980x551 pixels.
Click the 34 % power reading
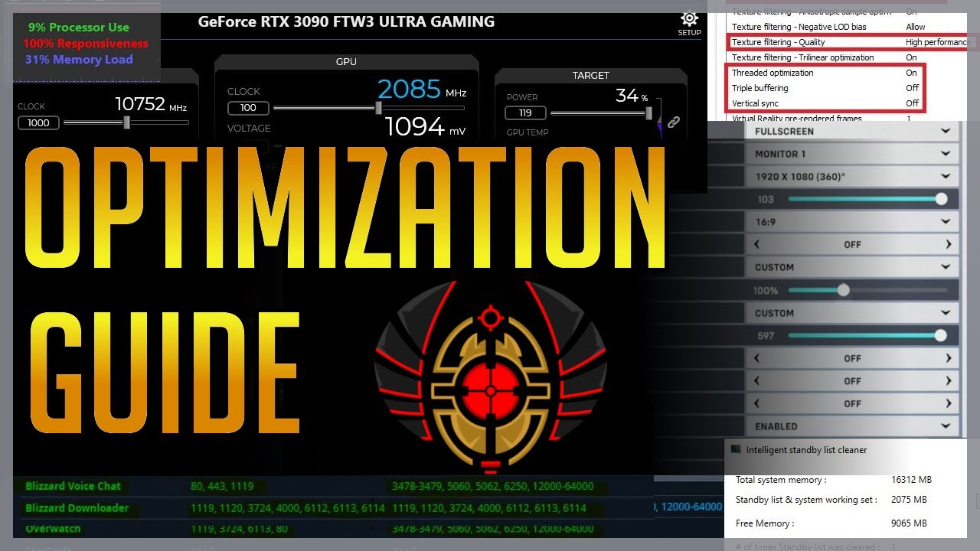632,96
